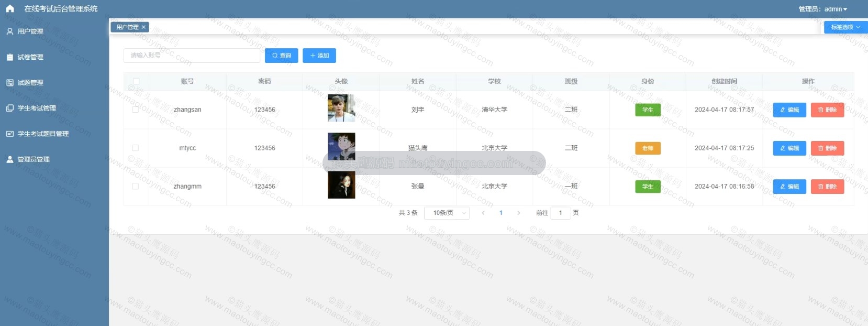Check the zhangmm row checkbox
The image size is (868, 326).
[x=136, y=186]
